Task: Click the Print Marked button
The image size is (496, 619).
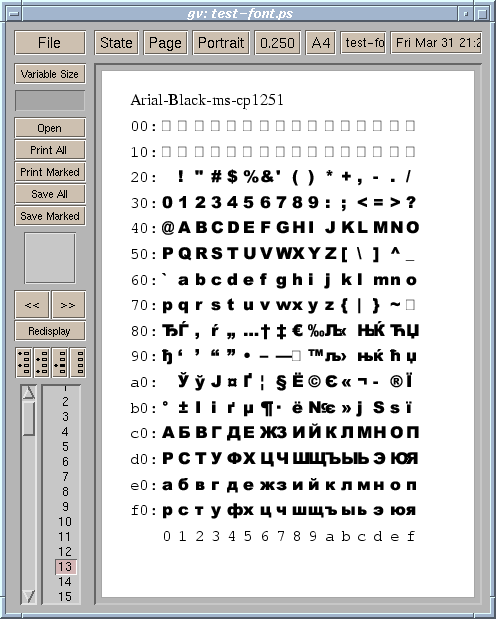Action: pyautogui.click(x=50, y=172)
